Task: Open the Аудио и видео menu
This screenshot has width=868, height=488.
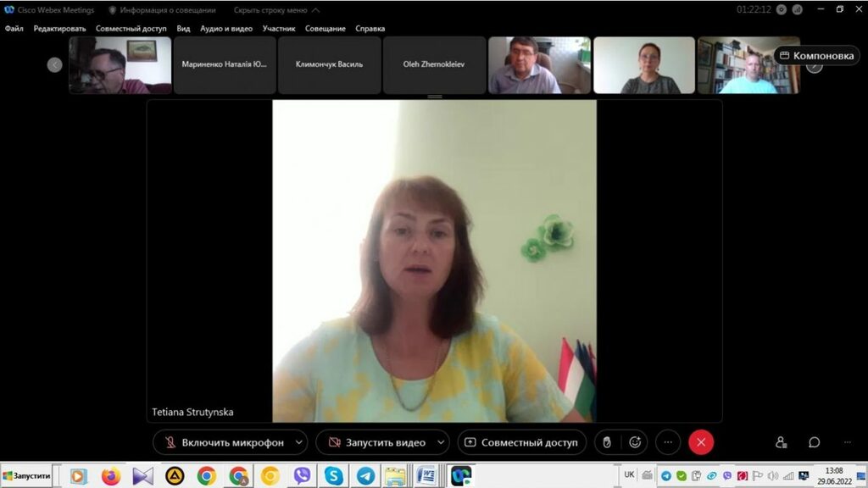Action: click(x=226, y=28)
